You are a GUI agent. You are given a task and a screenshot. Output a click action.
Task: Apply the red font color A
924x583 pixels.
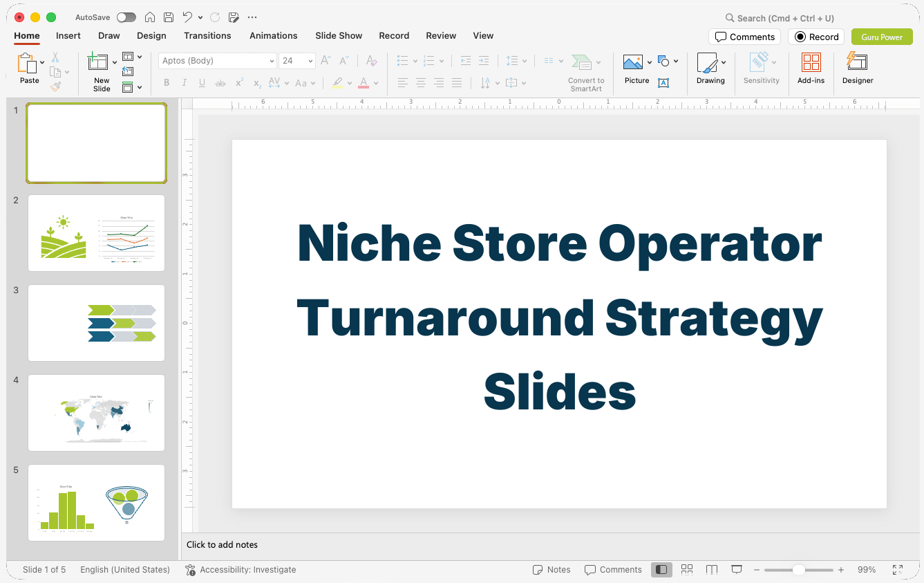(x=364, y=83)
